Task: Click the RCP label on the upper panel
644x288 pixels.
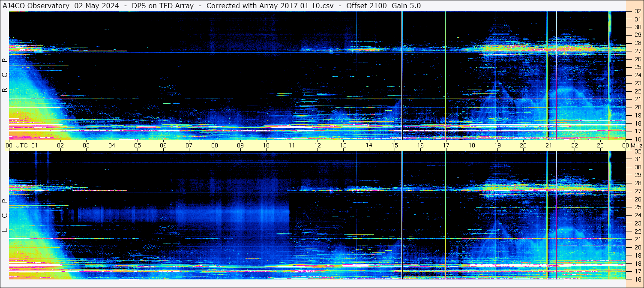Action: pos(5,75)
